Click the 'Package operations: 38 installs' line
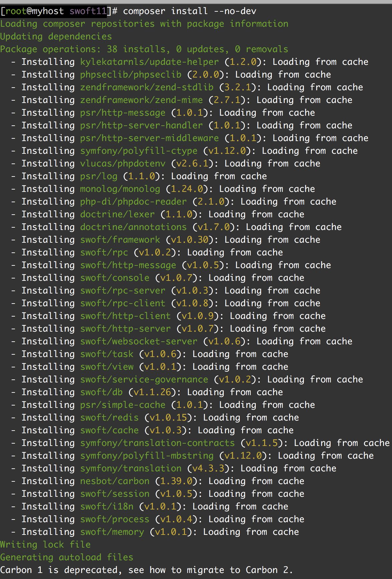 (144, 49)
